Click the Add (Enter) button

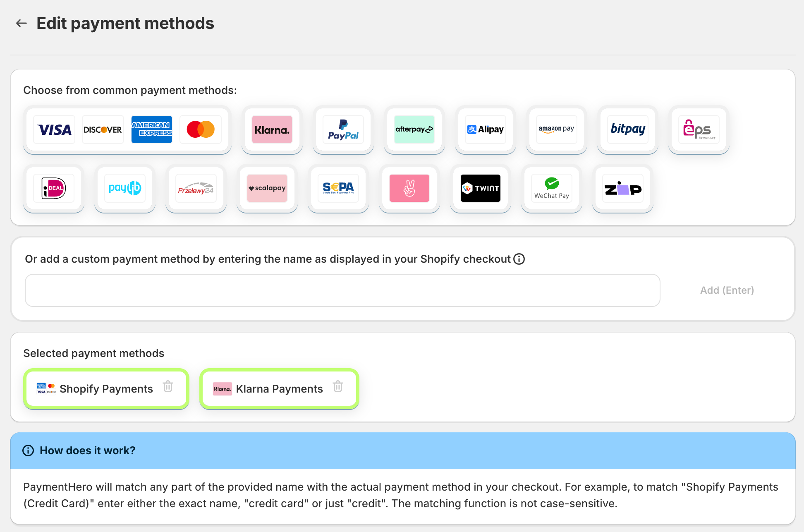pyautogui.click(x=727, y=290)
